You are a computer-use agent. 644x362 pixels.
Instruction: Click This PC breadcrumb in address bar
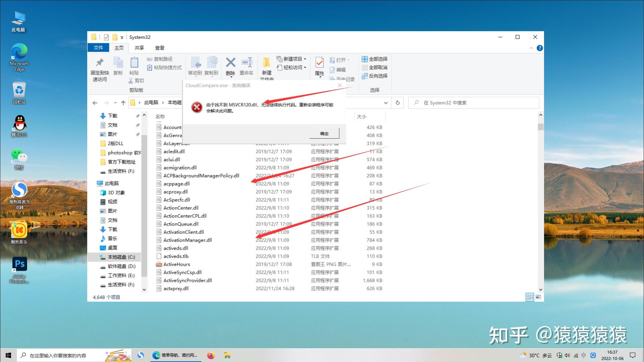point(151,103)
